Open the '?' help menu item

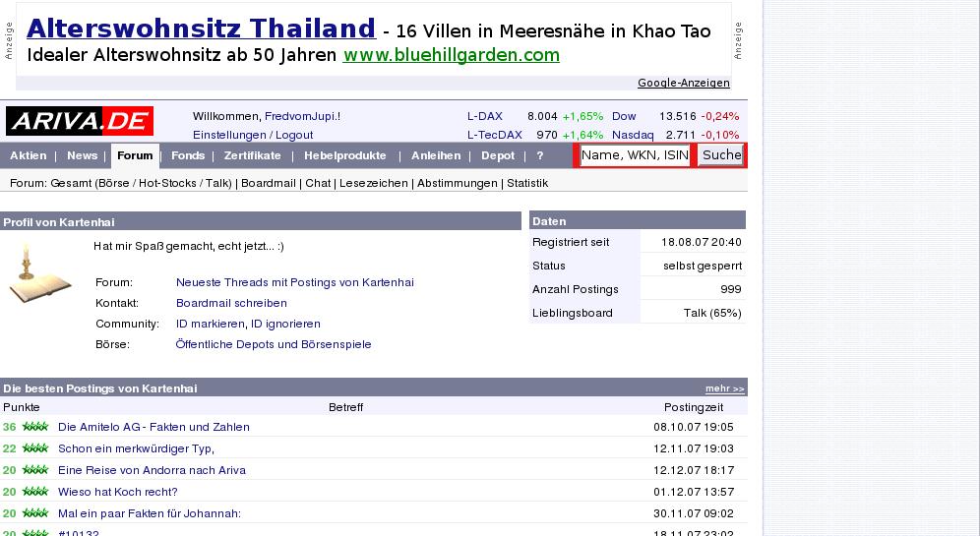click(x=540, y=155)
